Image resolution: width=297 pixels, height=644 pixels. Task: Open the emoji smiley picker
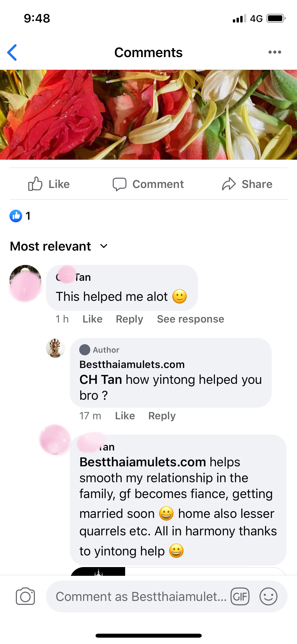(x=268, y=596)
